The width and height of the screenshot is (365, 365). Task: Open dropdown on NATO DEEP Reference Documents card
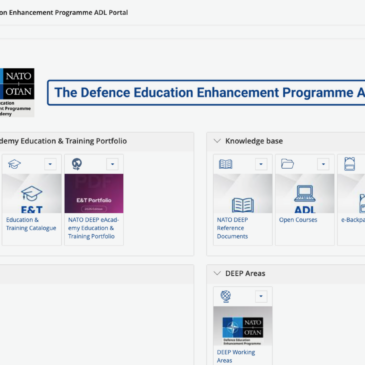[261, 164]
